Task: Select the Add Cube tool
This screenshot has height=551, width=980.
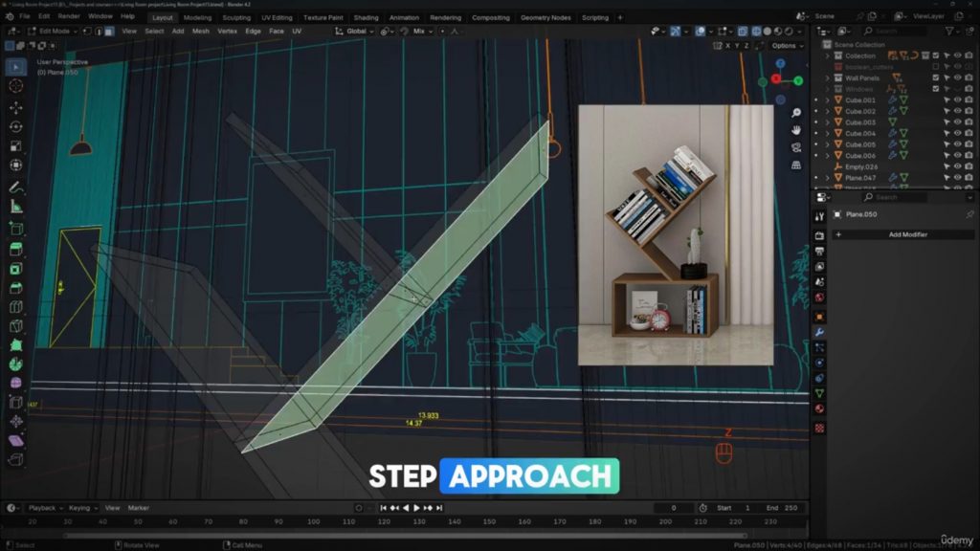Action: coord(16,228)
